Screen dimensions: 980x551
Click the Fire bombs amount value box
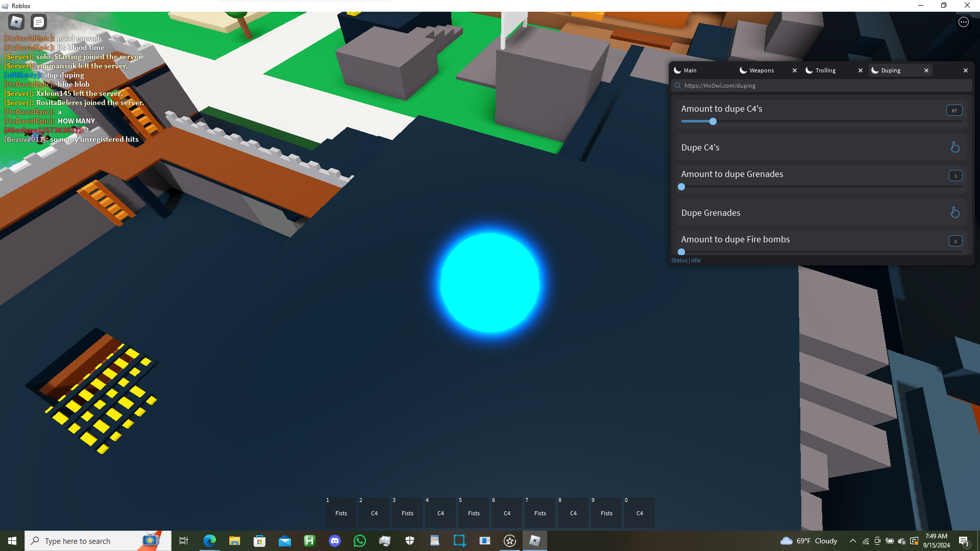click(x=955, y=241)
